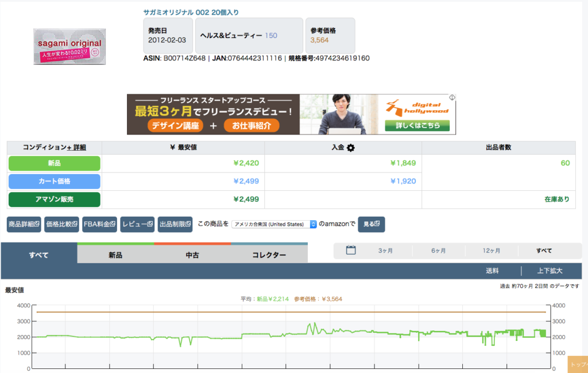
Task: Click the 出品制限 button
Action: point(175,224)
